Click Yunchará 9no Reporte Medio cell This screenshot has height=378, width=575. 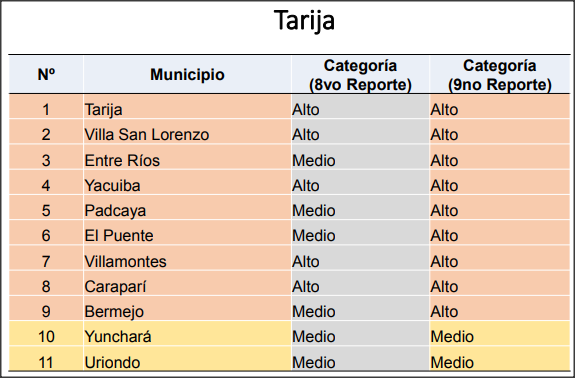(x=500, y=337)
